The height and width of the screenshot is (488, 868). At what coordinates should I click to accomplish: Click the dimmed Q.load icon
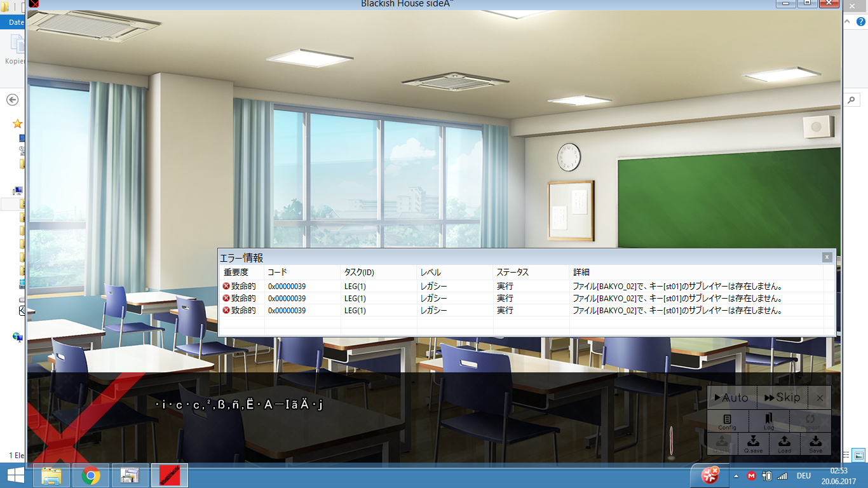[722, 444]
